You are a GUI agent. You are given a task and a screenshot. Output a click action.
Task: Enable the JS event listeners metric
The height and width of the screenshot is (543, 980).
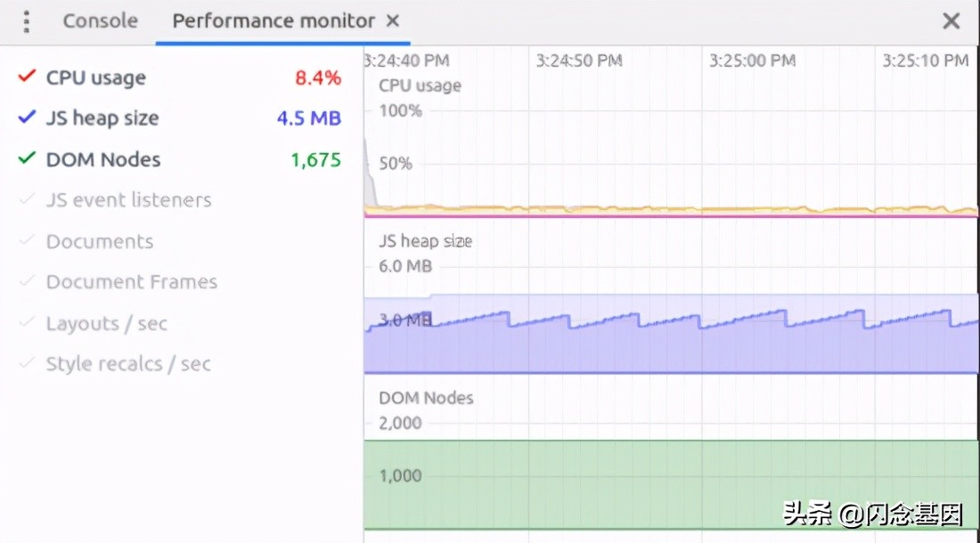[x=27, y=200]
